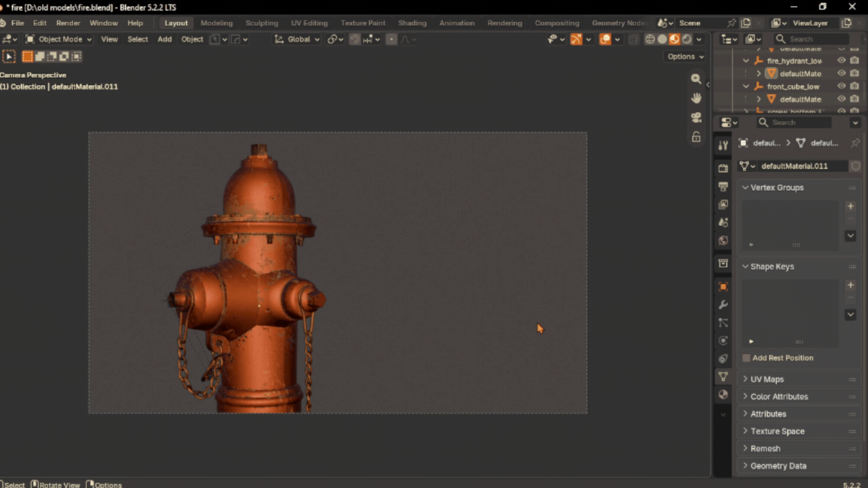This screenshot has height=488, width=868.
Task: Open the Physics properties tab
Action: tap(723, 341)
